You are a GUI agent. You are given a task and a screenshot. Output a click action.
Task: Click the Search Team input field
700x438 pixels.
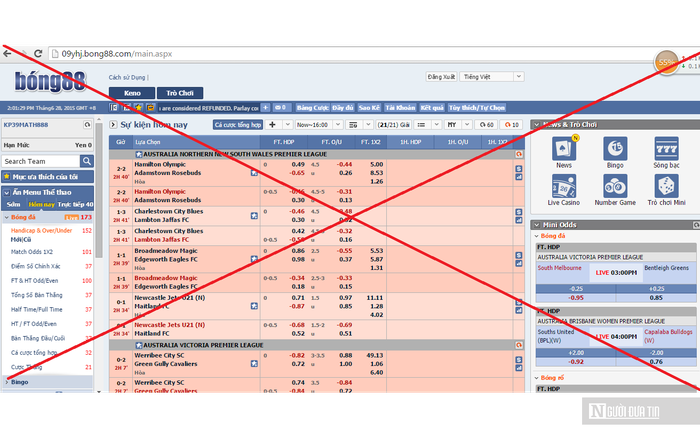click(x=41, y=161)
